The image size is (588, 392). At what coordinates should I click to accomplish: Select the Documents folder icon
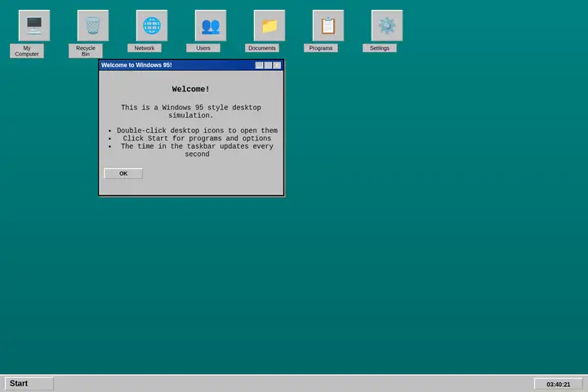[269, 25]
